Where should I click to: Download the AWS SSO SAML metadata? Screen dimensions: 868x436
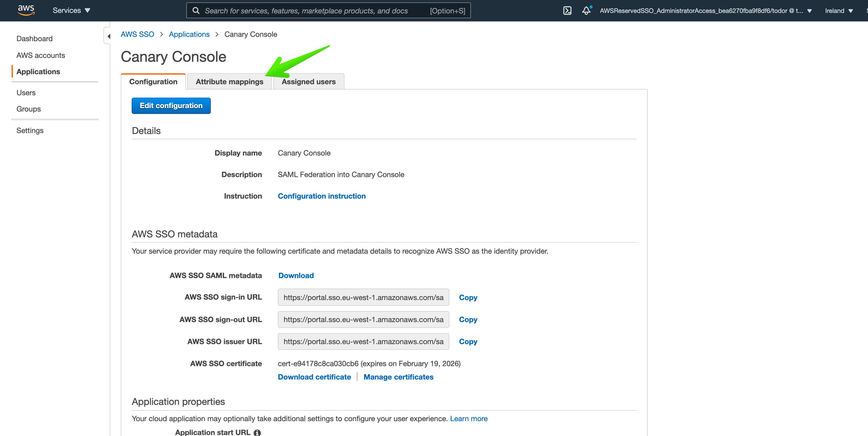[296, 275]
